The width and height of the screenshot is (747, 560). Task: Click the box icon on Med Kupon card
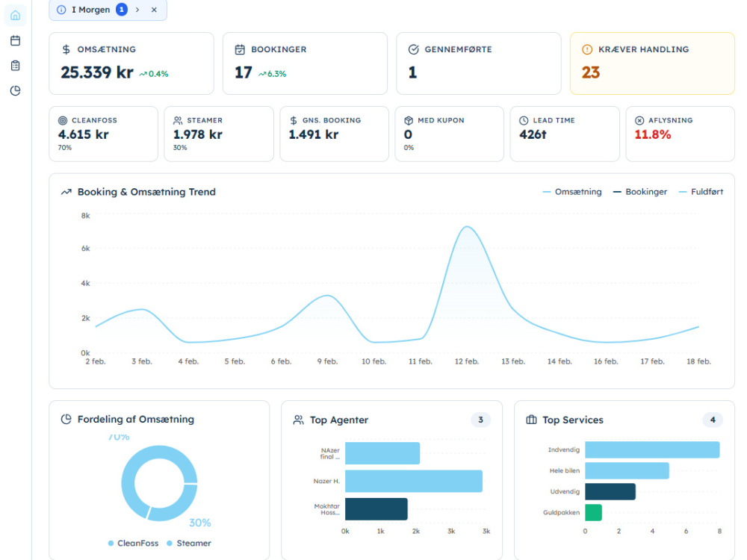[x=409, y=120]
